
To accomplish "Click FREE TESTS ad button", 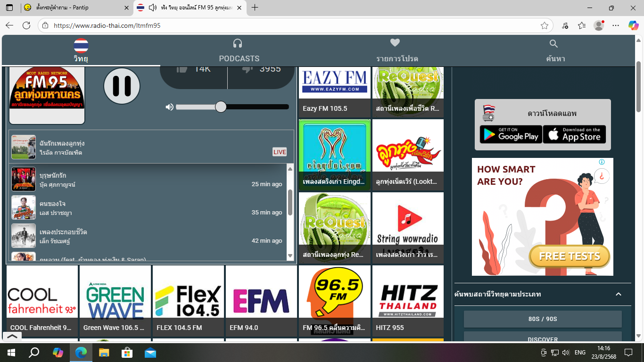I will (x=570, y=256).
